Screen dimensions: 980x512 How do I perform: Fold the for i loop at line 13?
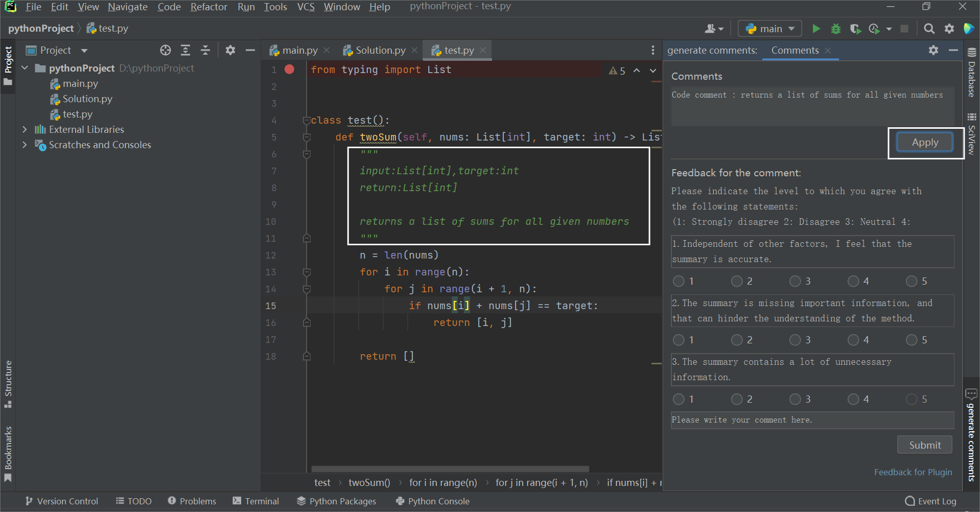click(307, 272)
